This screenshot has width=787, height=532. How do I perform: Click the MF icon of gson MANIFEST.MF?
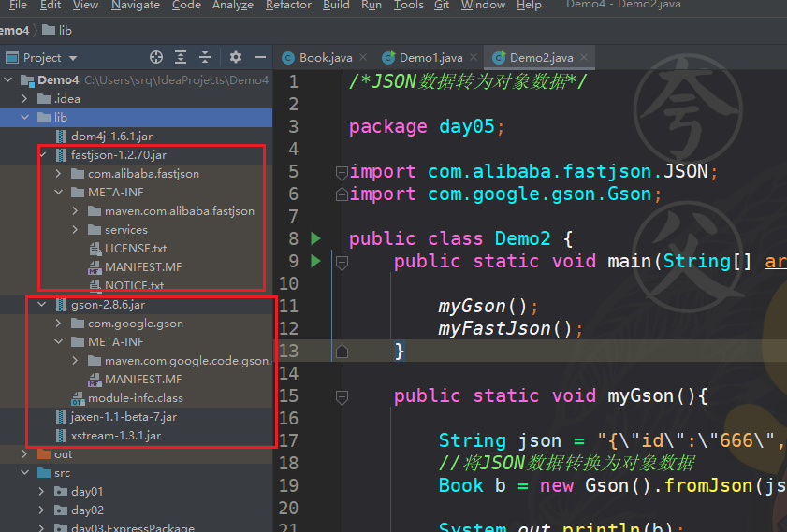(95, 380)
